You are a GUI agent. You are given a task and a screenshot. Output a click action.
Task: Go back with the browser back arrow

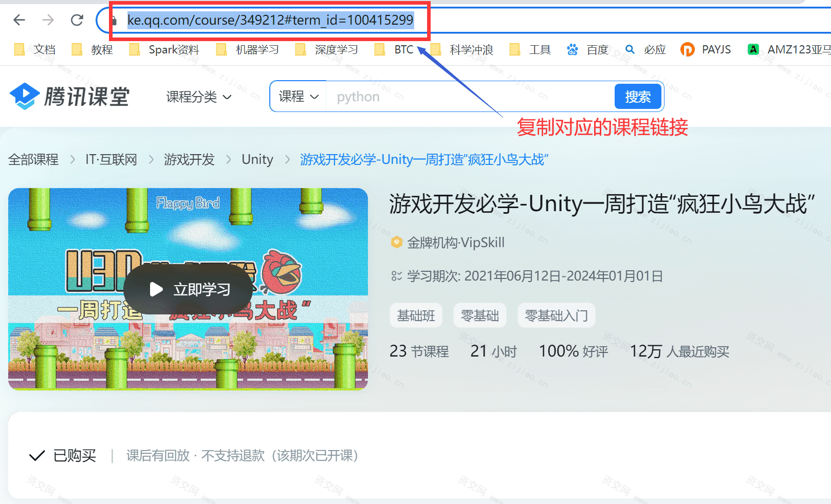point(19,20)
